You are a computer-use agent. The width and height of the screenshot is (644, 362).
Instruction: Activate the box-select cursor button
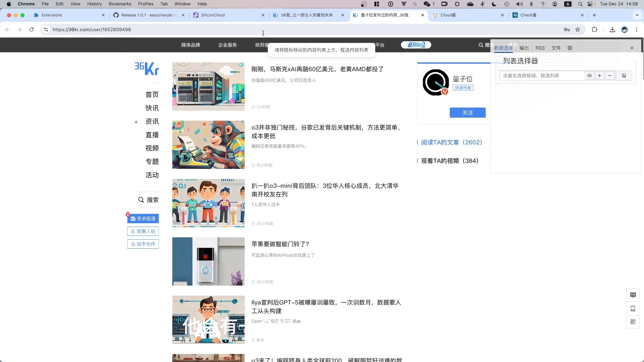tap(624, 76)
